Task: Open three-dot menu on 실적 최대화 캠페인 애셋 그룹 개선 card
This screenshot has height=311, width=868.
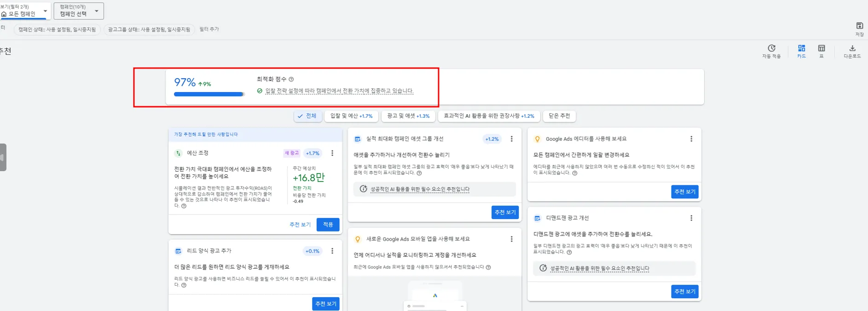Action: coord(511,138)
